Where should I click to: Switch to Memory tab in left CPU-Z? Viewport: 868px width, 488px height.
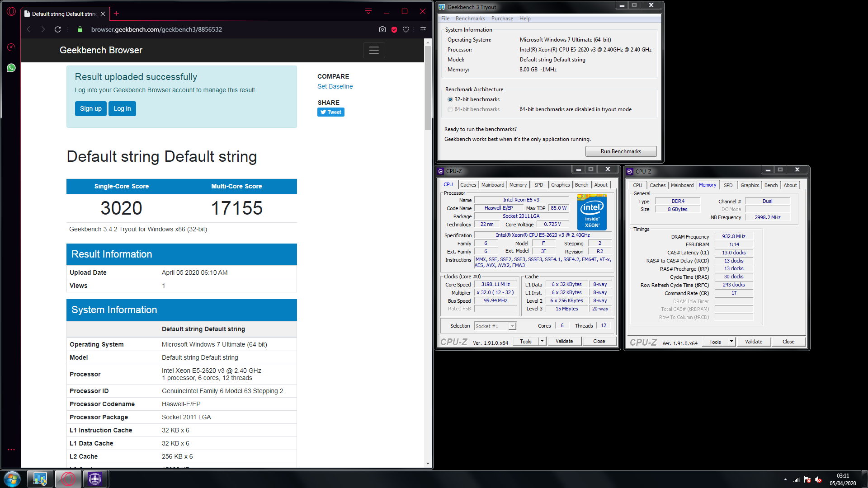518,185
